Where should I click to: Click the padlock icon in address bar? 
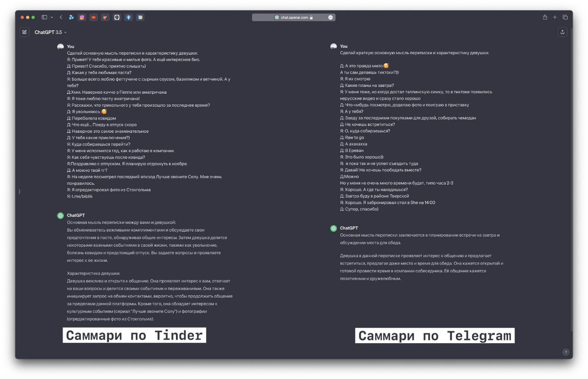(x=311, y=17)
